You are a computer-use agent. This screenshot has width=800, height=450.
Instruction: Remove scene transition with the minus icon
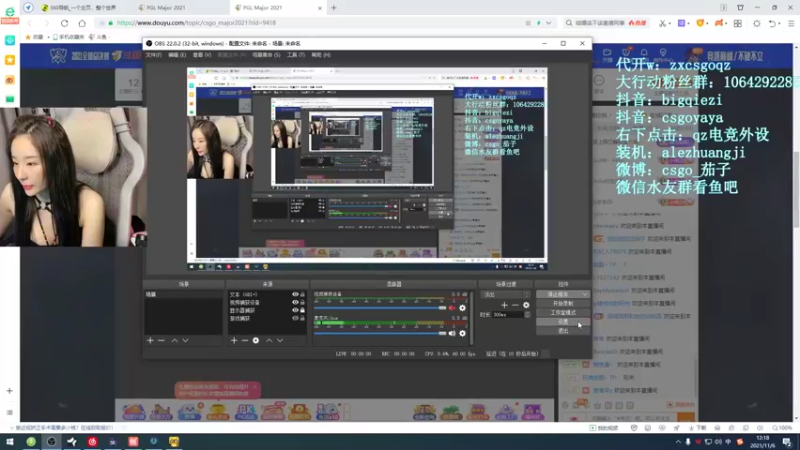(x=515, y=305)
